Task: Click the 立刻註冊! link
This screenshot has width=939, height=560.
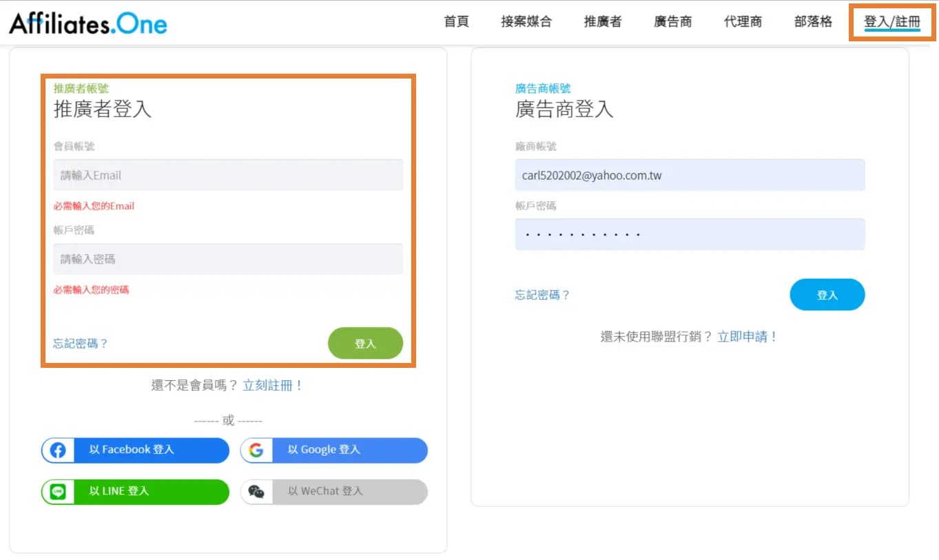Action: (x=273, y=385)
